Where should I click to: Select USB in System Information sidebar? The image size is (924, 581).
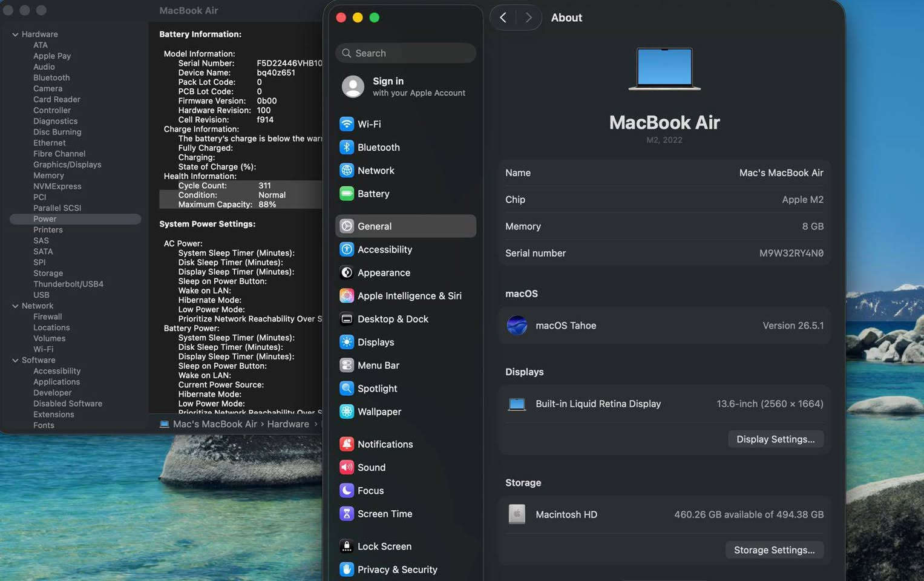tap(41, 295)
